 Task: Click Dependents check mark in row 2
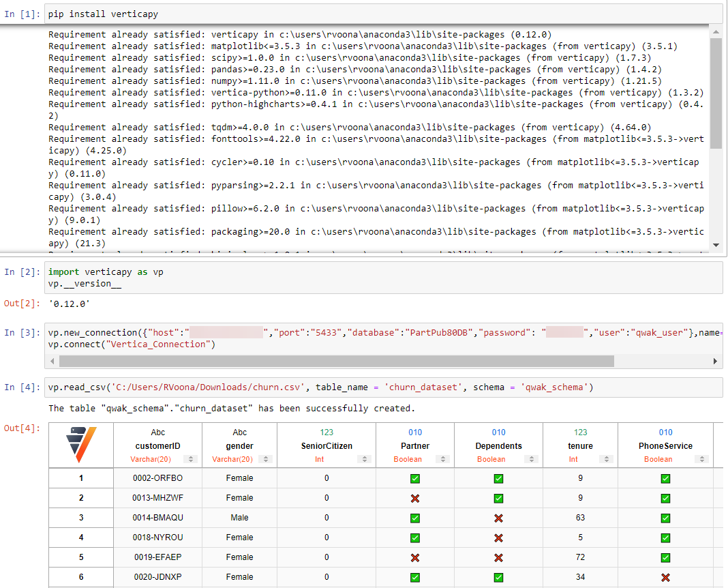[x=499, y=499]
